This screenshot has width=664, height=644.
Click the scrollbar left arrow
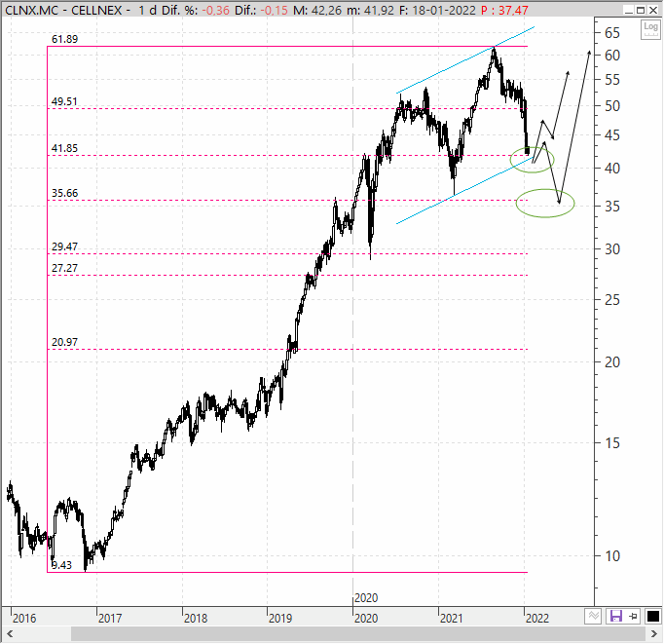click(10, 634)
